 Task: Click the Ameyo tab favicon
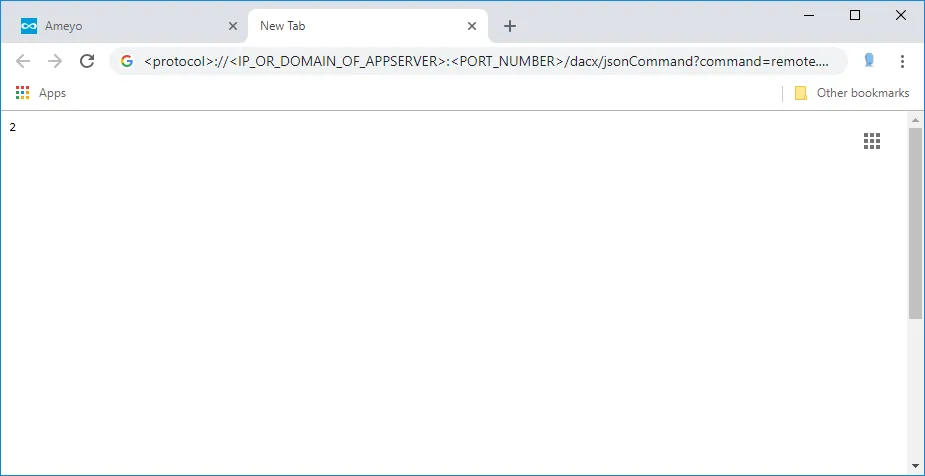coord(29,26)
